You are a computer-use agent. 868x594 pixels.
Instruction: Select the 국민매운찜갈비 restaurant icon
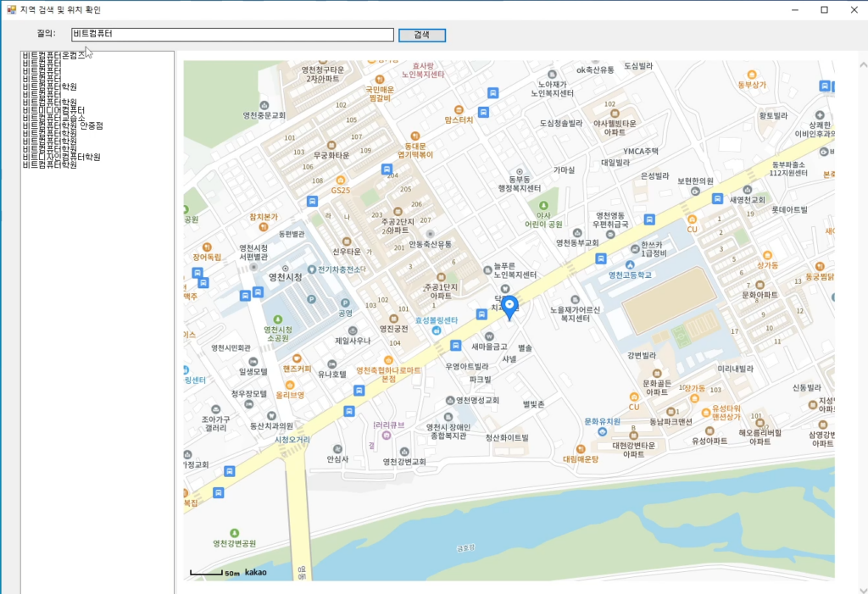click(x=380, y=79)
